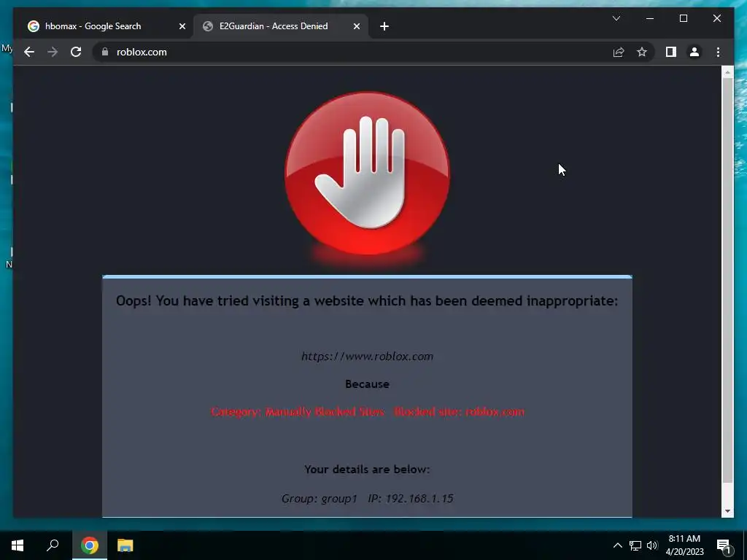
Task: Open a new tab with the plus button
Action: pos(384,27)
